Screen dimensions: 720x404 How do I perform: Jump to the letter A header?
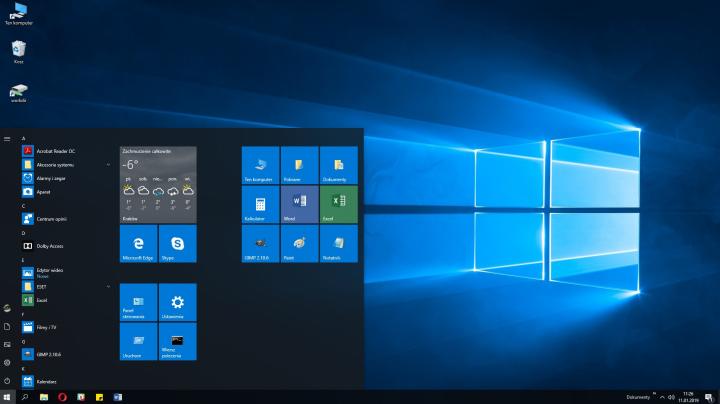pyautogui.click(x=23, y=139)
